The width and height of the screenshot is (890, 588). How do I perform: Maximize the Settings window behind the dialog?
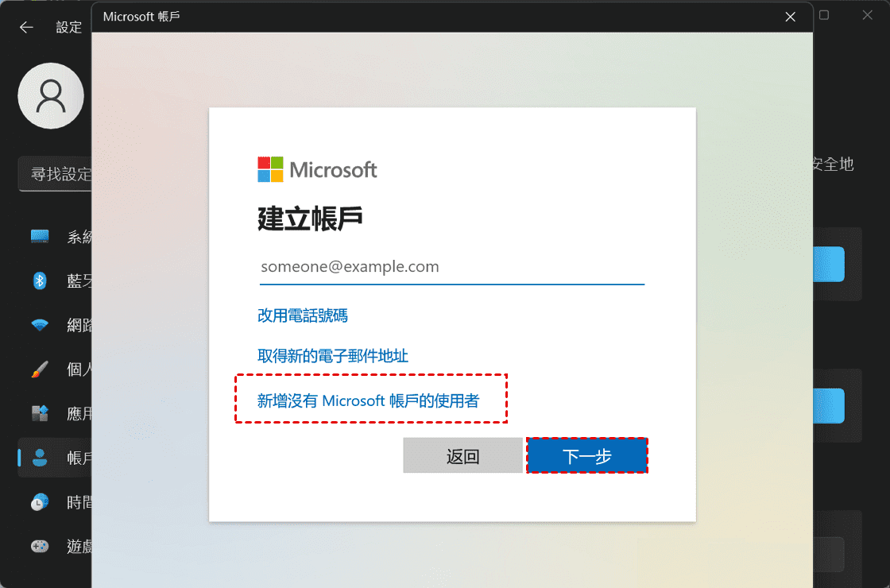click(824, 15)
